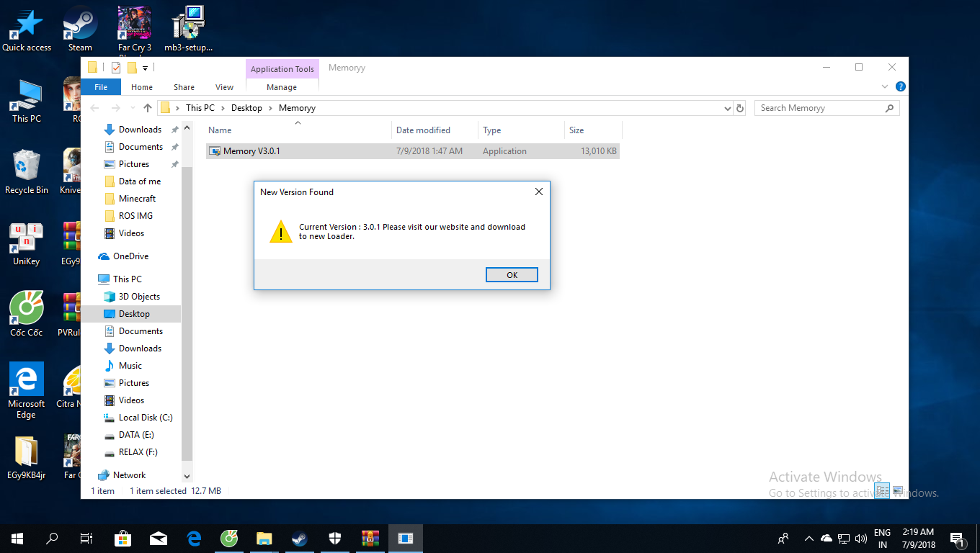
Task: Click the Properties icon in the quick access toolbar
Action: (x=115, y=68)
